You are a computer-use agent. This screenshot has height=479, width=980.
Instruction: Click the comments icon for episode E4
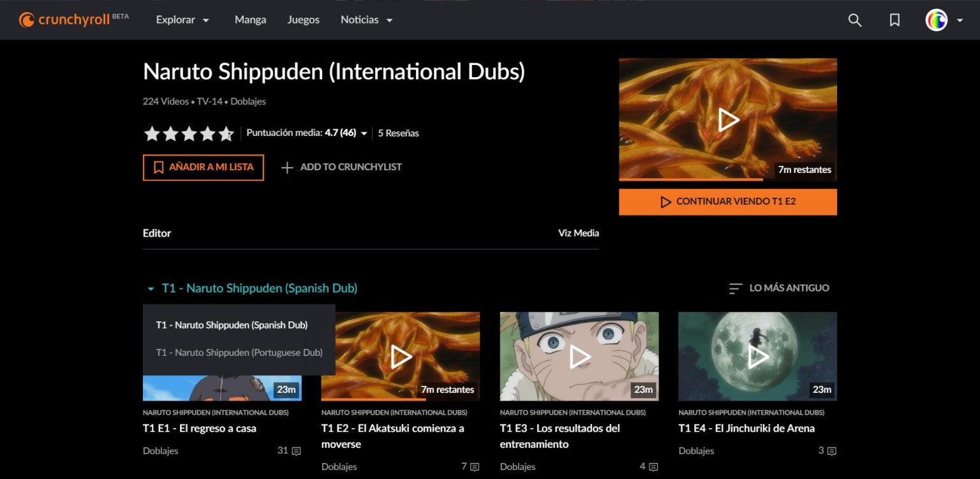[x=831, y=451]
